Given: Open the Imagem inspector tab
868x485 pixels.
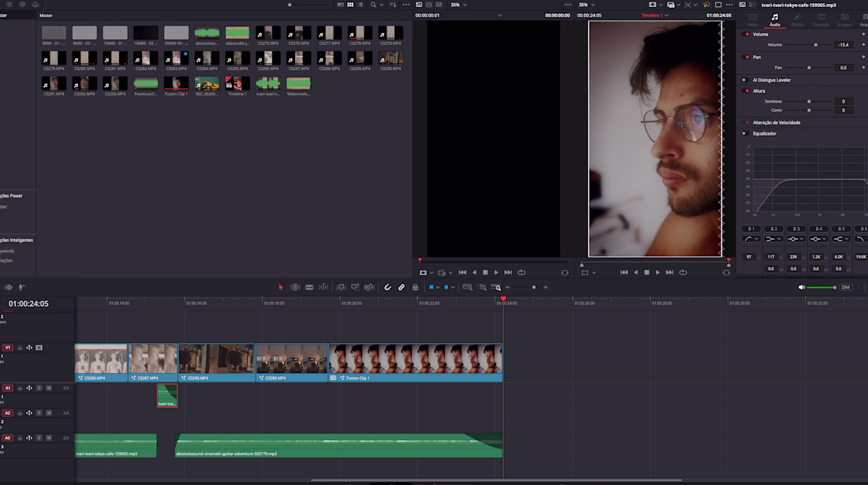Looking at the screenshot, I should pos(844,20).
